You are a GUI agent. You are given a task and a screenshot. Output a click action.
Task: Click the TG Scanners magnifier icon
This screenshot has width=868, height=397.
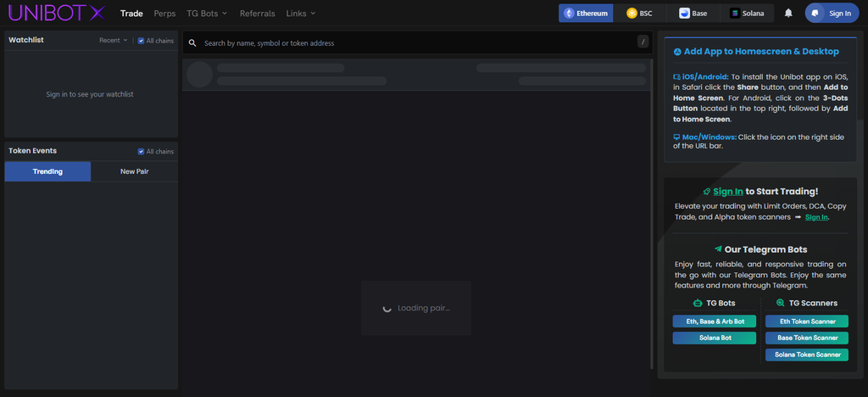[781, 303]
